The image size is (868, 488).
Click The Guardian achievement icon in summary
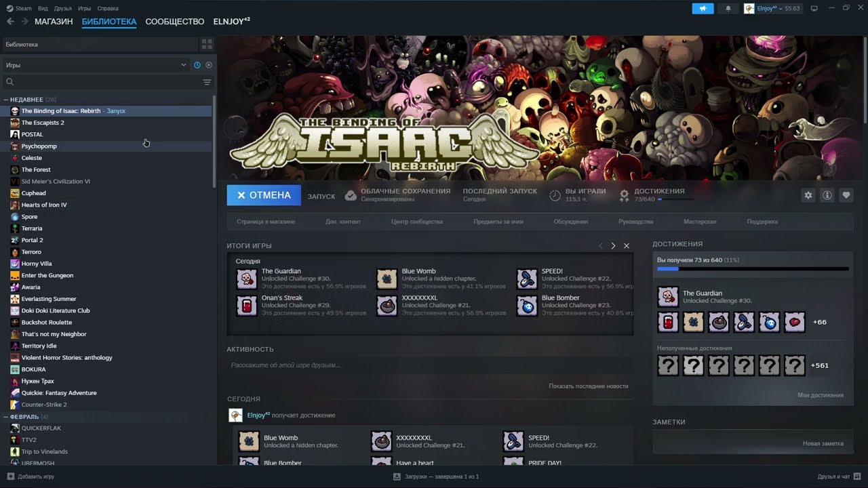pos(247,279)
